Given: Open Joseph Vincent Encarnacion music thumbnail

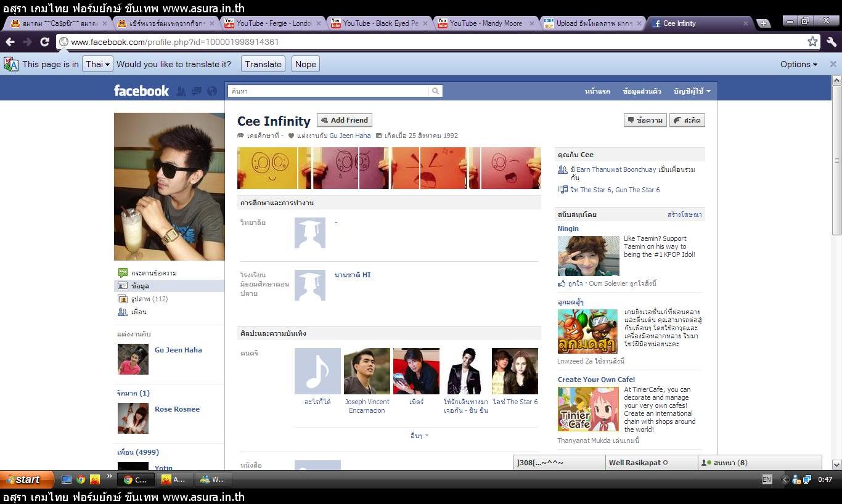Looking at the screenshot, I should tap(367, 371).
